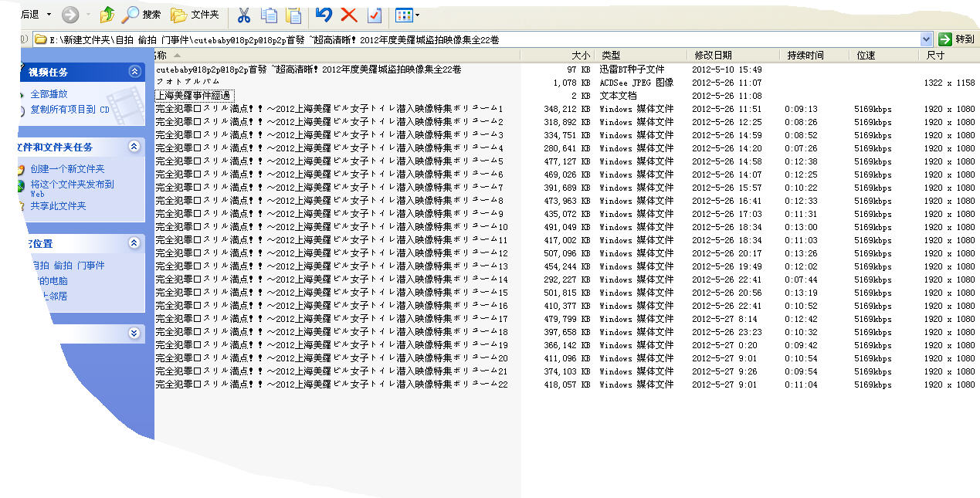Open the 搜索 (Search) pane

click(142, 15)
